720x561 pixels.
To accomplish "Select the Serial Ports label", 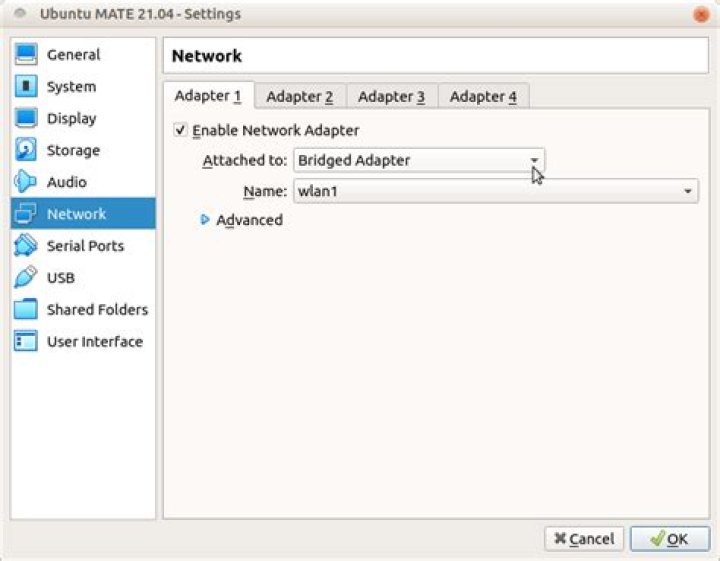I will 85,246.
